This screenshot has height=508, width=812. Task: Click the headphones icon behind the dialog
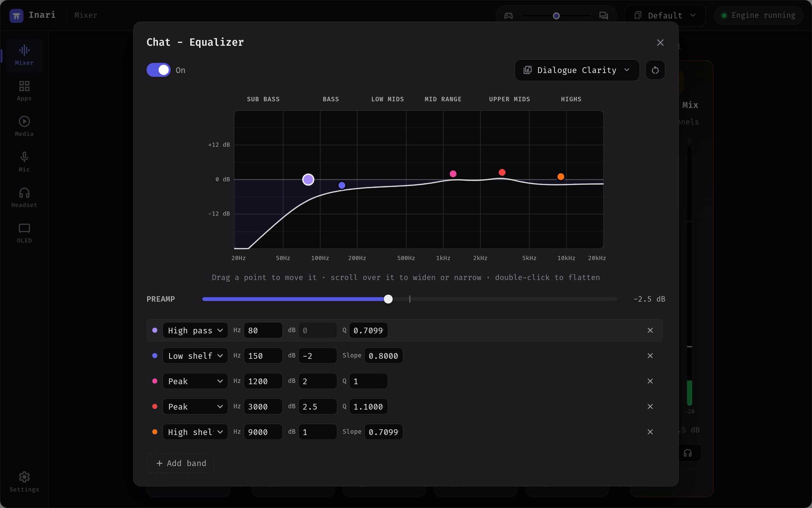coord(688,453)
